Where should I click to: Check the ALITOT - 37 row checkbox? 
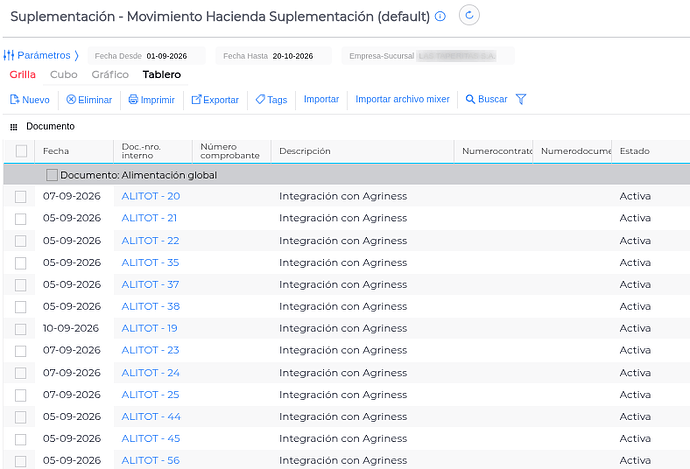[x=21, y=285]
